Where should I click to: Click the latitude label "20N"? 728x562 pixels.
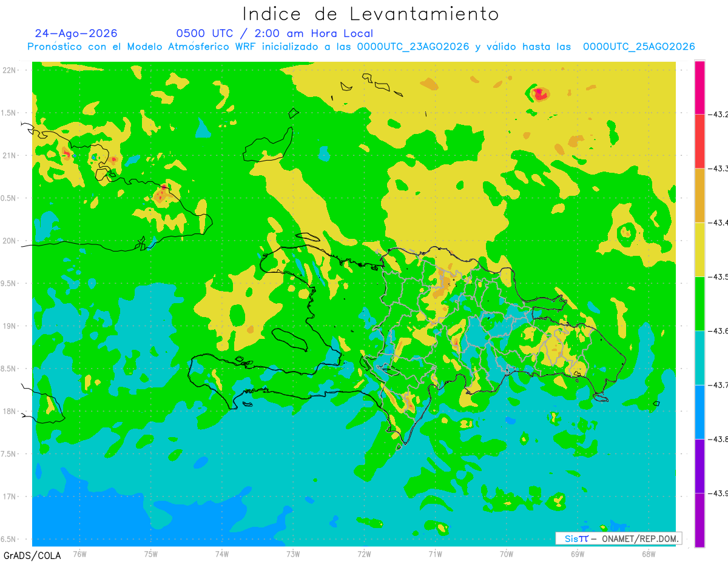point(10,241)
